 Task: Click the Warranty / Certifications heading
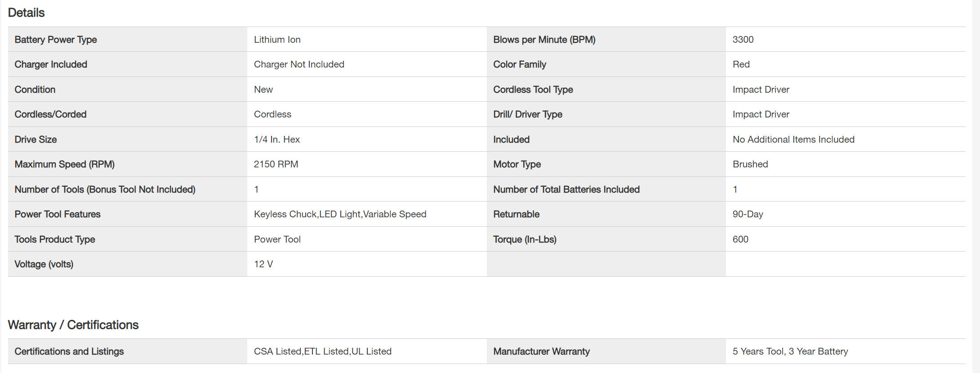[73, 325]
